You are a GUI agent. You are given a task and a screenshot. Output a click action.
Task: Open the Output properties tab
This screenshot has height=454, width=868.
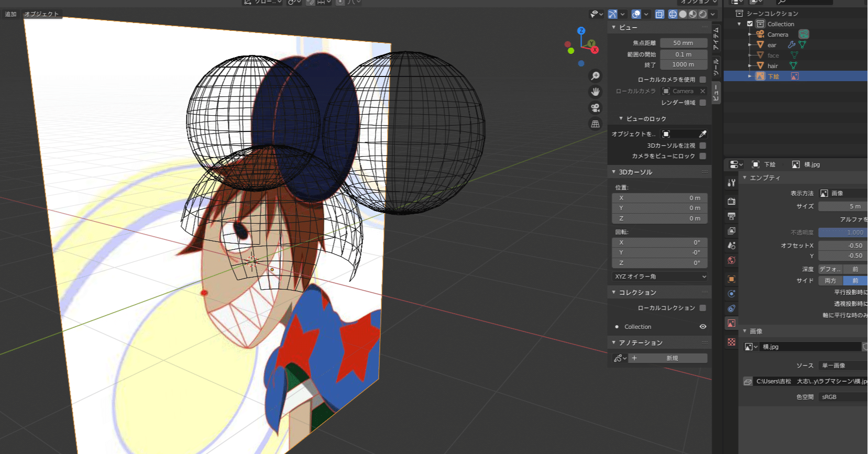731,216
